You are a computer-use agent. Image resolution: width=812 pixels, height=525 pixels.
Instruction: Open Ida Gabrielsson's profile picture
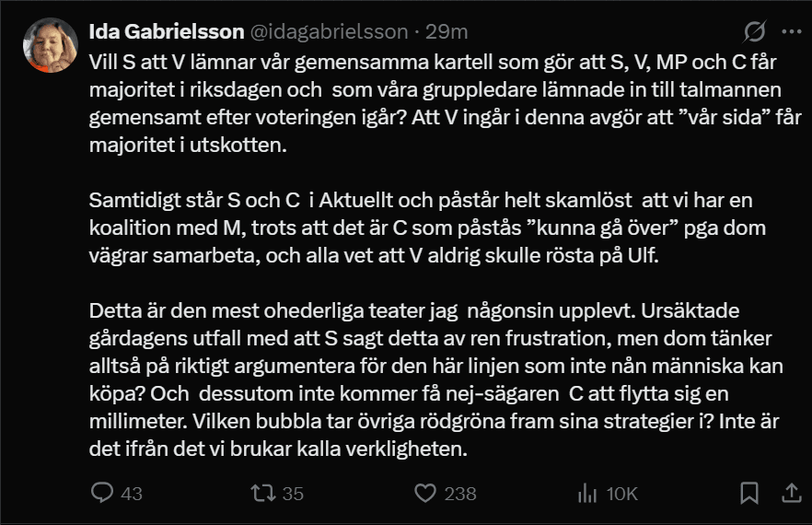pyautogui.click(x=51, y=45)
